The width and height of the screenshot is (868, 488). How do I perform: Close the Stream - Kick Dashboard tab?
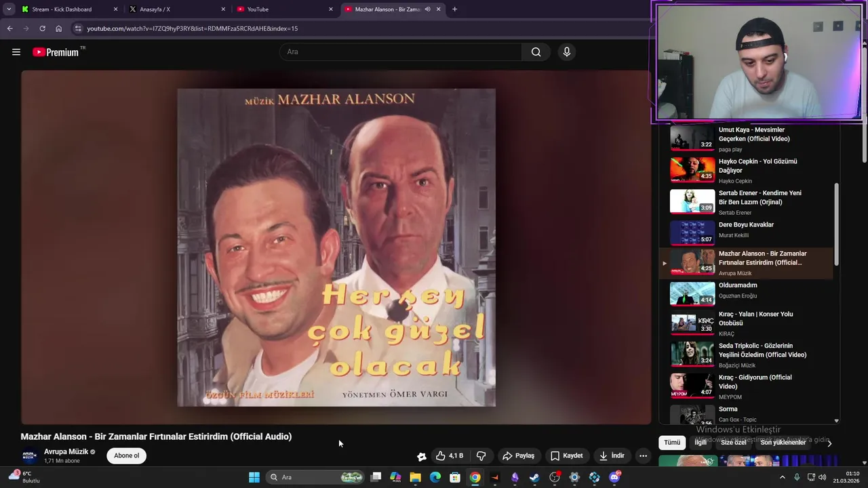click(115, 9)
